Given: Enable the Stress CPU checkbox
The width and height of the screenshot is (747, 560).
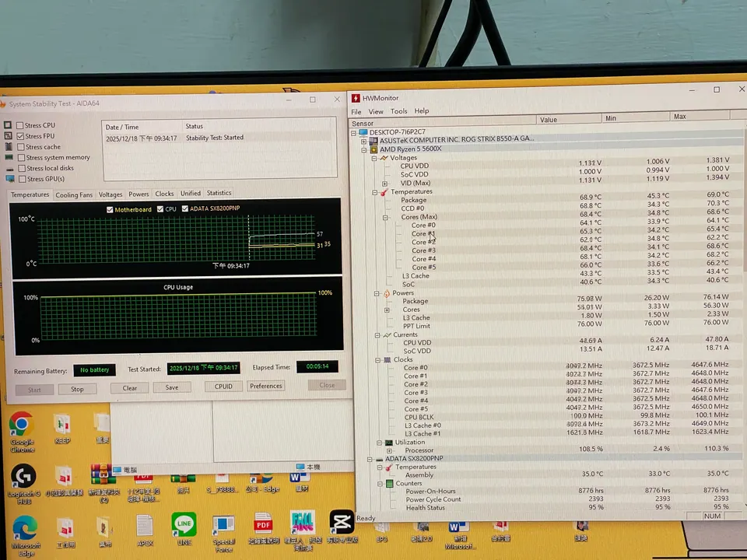Looking at the screenshot, I should [20, 126].
